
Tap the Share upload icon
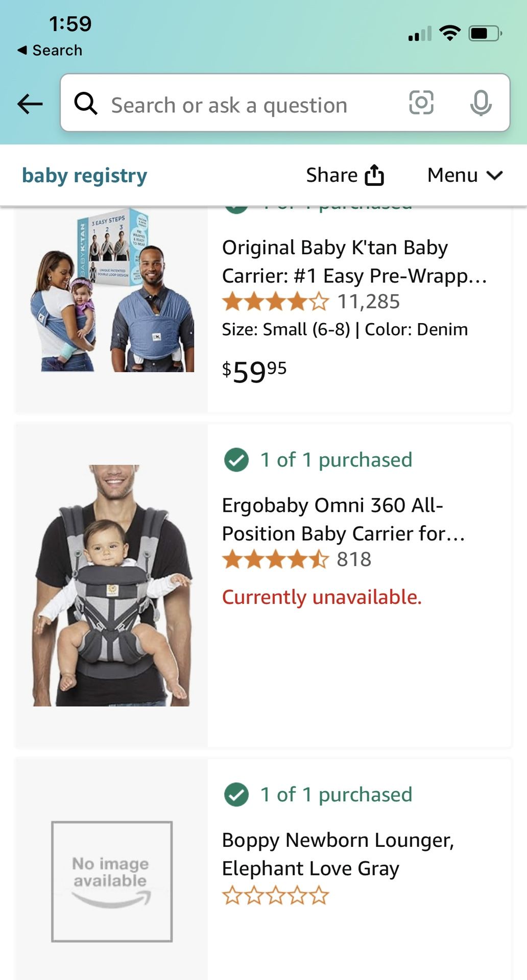374,175
